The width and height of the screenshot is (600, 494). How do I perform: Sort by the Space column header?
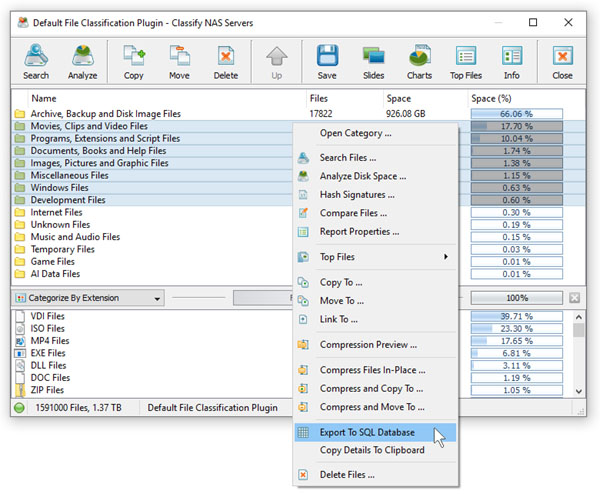tap(425, 99)
